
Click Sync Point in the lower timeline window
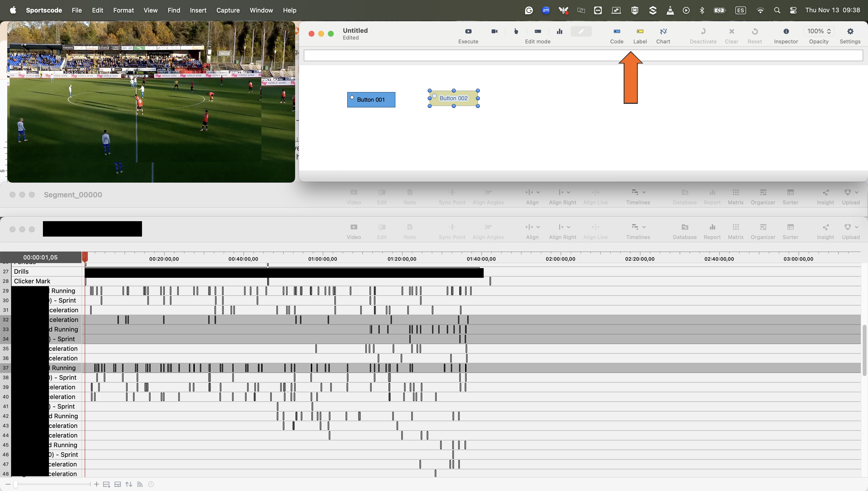click(452, 227)
